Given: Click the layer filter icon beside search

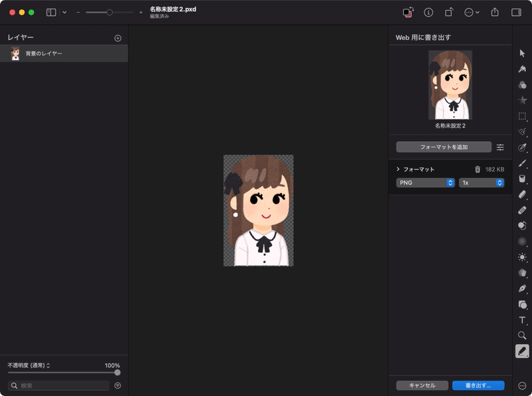Looking at the screenshot, I should 118,385.
